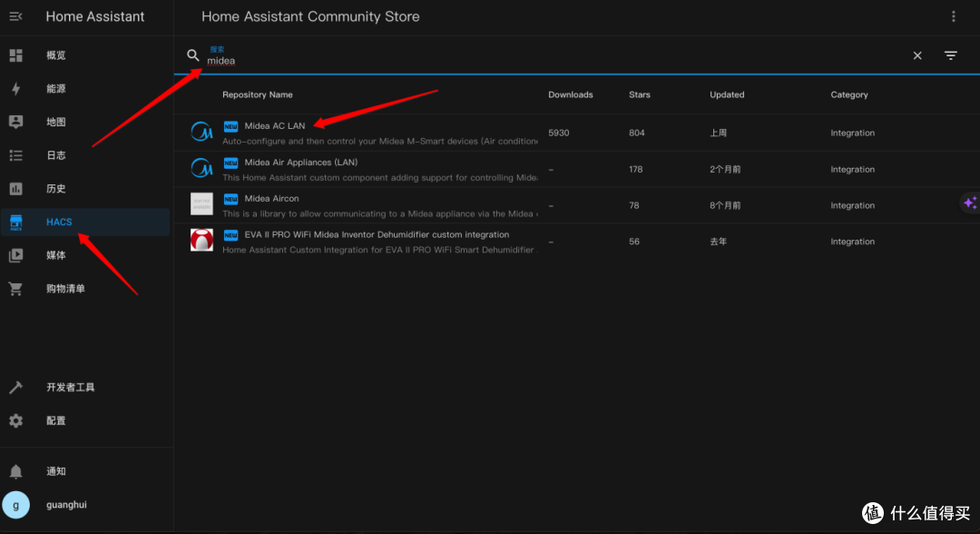Viewport: 980px width, 534px height.
Task: Click the Midea Aircon placeholder thumbnail
Action: click(201, 203)
